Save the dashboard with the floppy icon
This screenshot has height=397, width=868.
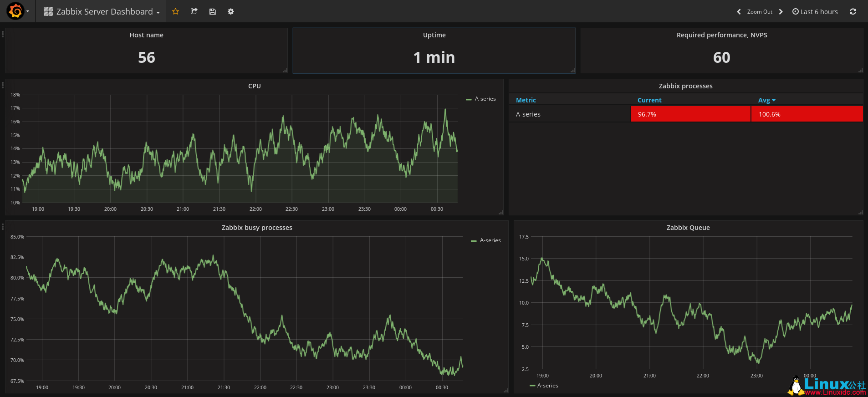pos(212,11)
